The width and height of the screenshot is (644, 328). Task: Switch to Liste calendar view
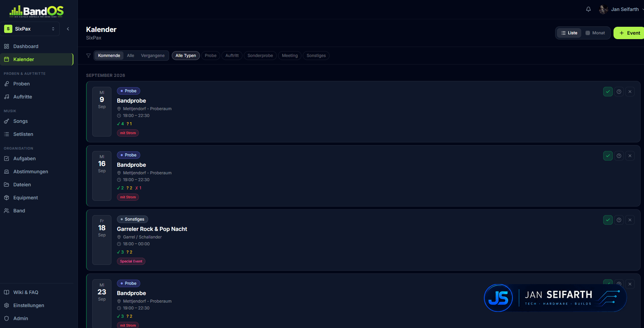(569, 33)
